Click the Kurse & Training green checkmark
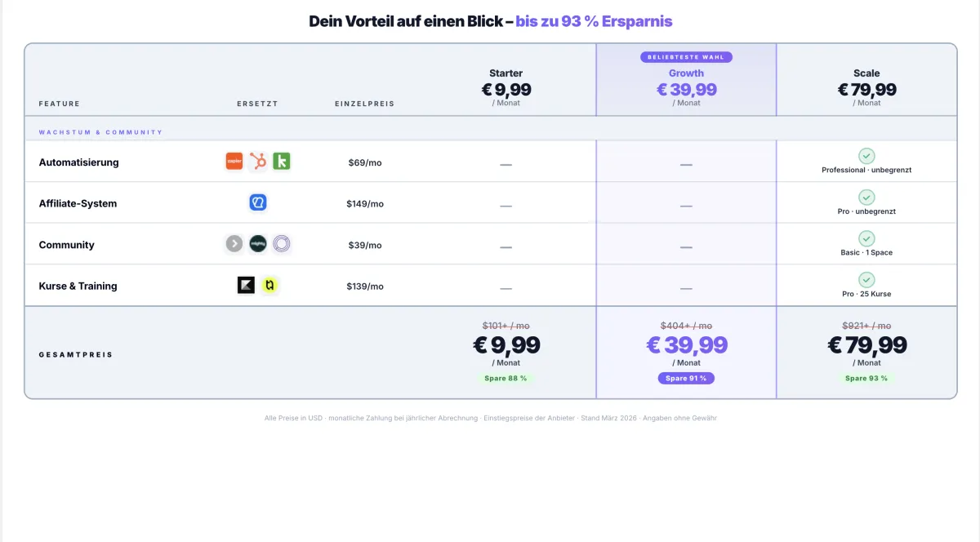Image resolution: width=980 pixels, height=542 pixels. pos(866,279)
